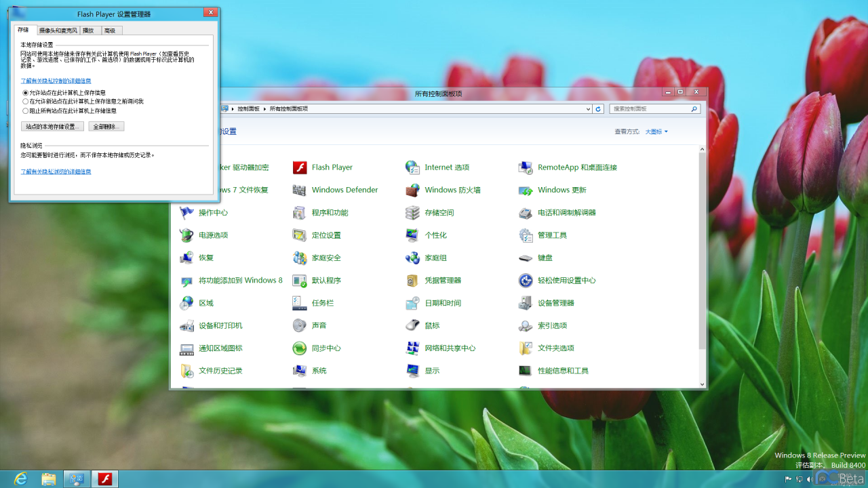Click the green 同步中心 icon
Image resolution: width=868 pixels, height=488 pixels.
[x=300, y=348]
